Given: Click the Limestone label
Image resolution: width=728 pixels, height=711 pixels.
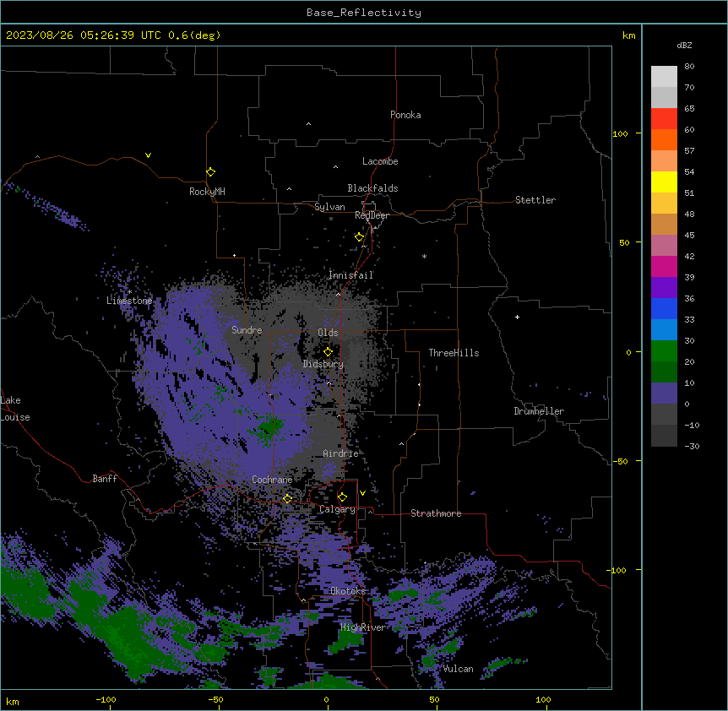Looking at the screenshot, I should tap(129, 301).
